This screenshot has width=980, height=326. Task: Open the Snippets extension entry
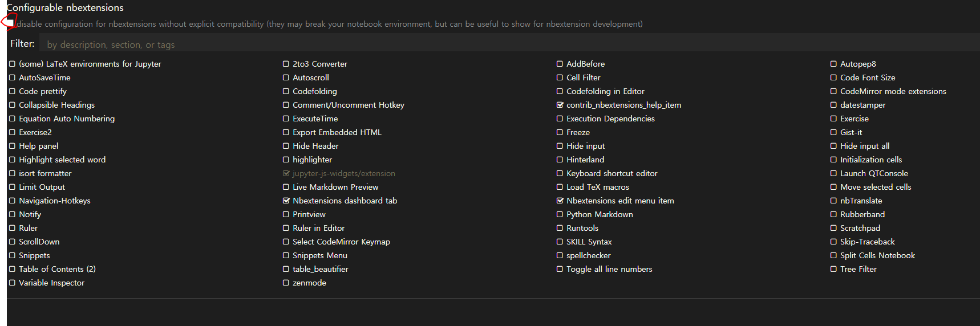tap(34, 255)
